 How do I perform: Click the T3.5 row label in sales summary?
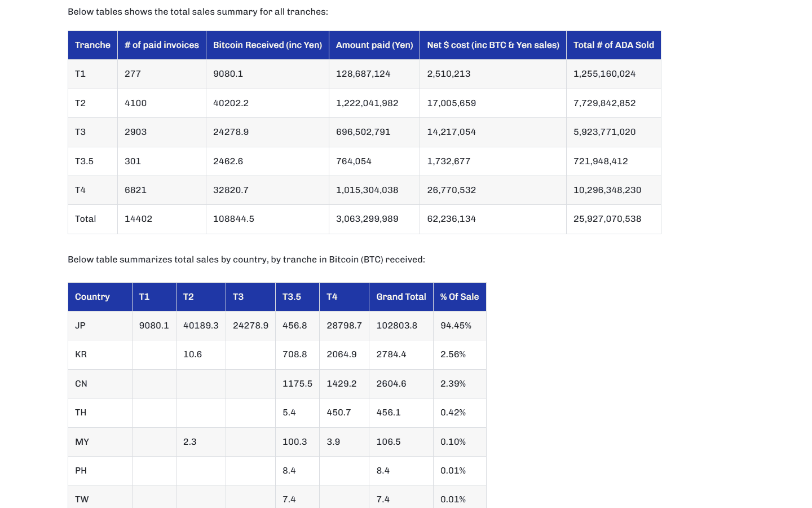tap(84, 161)
